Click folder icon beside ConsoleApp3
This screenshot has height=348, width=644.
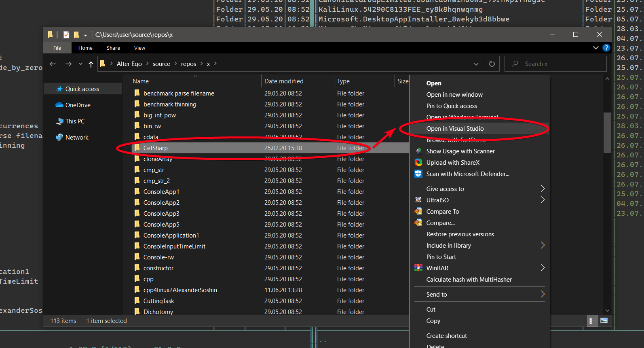coord(137,213)
